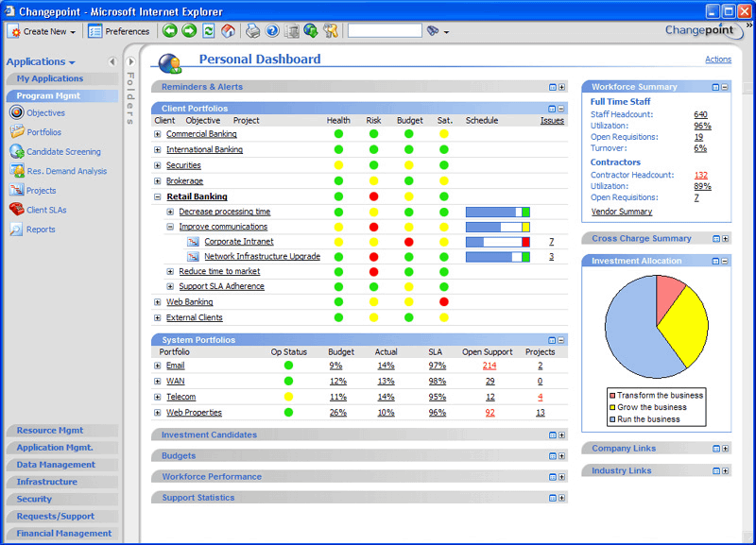Click the red Client SLAs phone icon

tap(16, 210)
